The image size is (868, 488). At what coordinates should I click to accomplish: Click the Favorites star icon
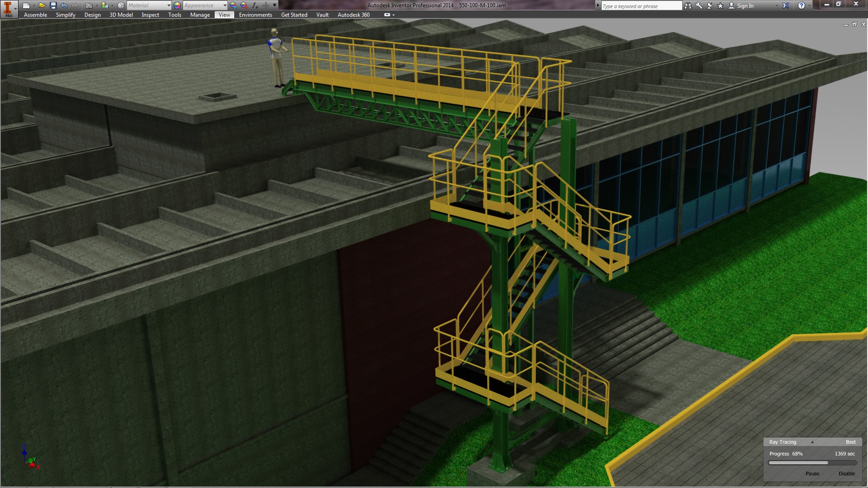point(721,5)
